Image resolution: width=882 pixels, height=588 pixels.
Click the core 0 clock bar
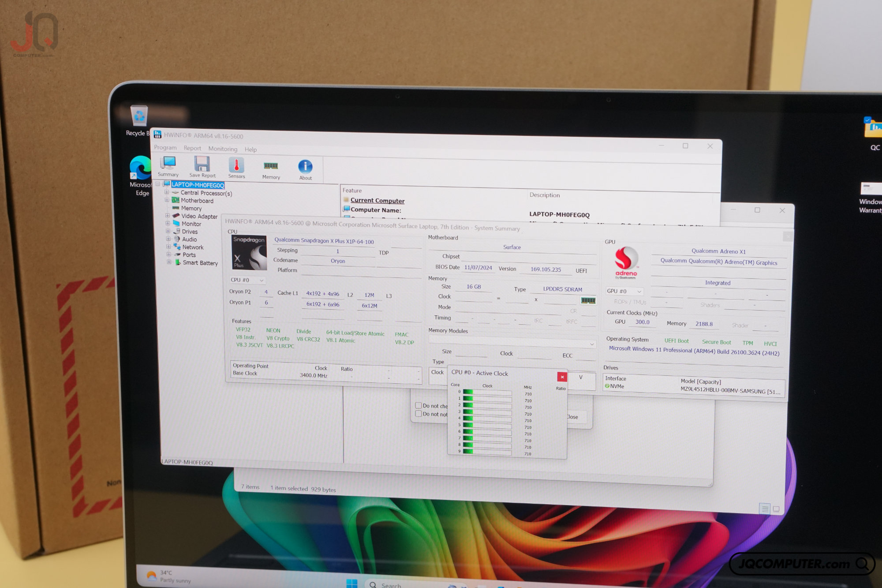pos(487,392)
